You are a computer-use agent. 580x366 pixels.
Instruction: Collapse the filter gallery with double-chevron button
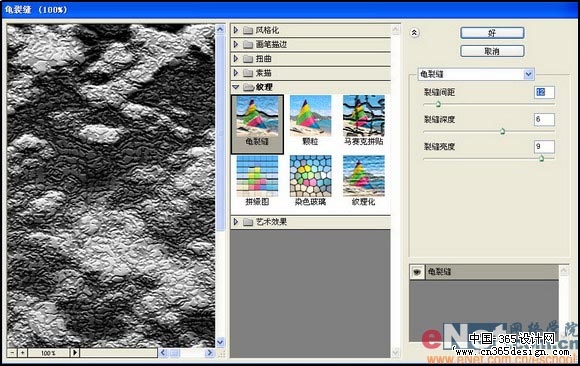click(x=414, y=33)
